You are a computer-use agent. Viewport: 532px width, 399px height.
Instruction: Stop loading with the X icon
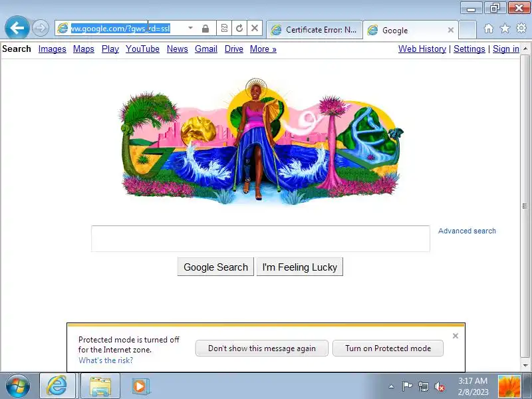(255, 28)
